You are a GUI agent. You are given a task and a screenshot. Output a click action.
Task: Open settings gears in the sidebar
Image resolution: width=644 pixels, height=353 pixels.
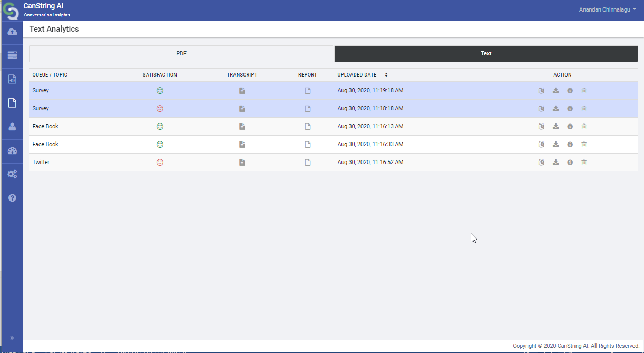tap(12, 174)
